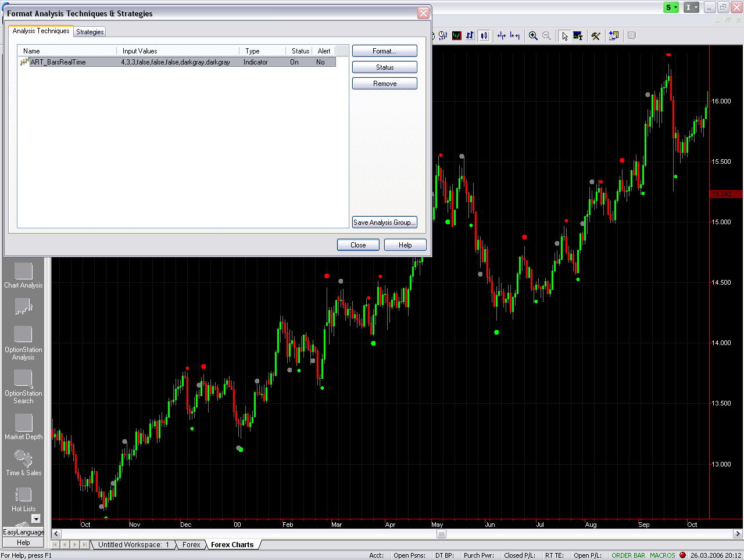Viewport: 744px width, 560px height.
Task: Click the Save Analysis Group... button
Action: [384, 222]
